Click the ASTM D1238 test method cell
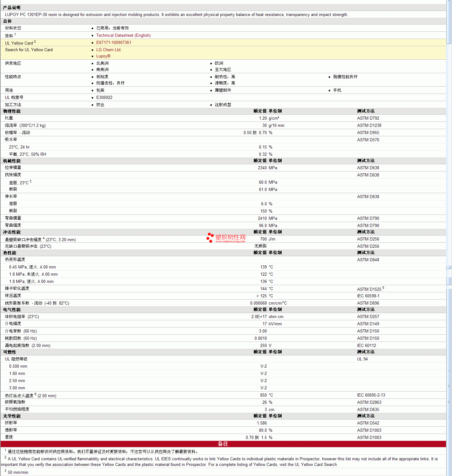Image resolution: width=452 pixels, height=476 pixels. (369, 126)
